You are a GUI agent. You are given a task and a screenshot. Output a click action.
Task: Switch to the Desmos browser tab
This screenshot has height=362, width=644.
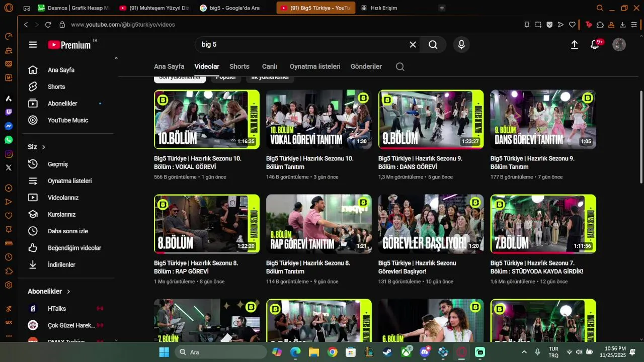pos(74,8)
